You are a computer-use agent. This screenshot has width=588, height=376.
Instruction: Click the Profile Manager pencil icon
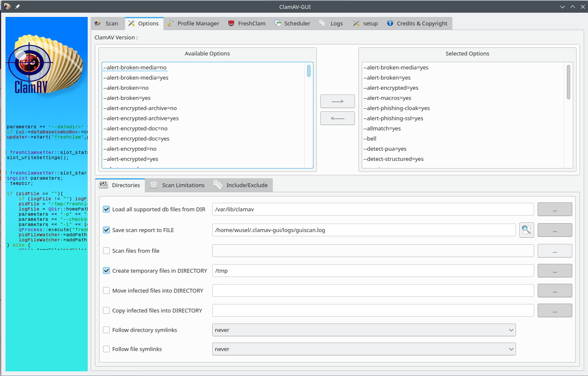[171, 23]
